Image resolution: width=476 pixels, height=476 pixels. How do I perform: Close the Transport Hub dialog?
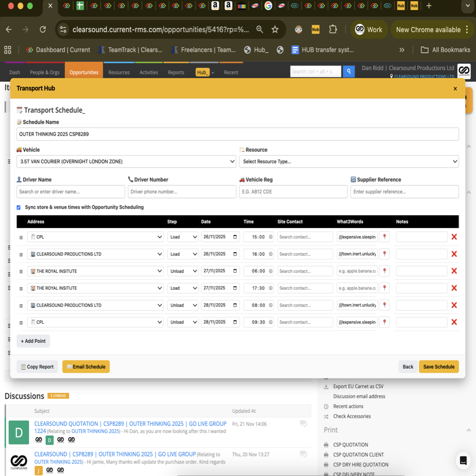455,89
